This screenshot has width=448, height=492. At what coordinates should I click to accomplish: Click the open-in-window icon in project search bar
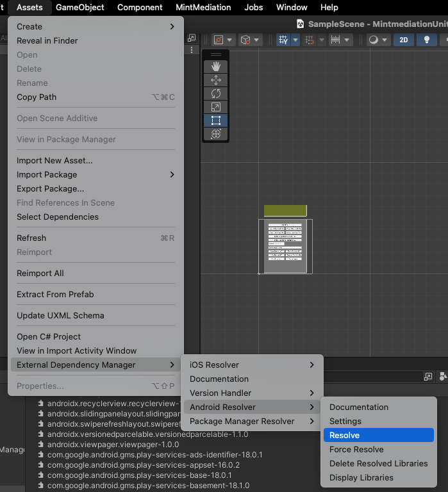click(428, 377)
